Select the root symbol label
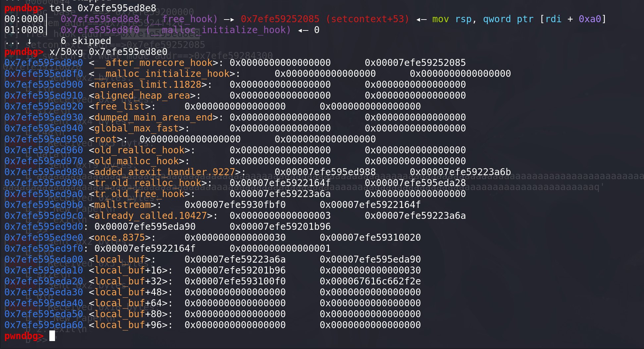 click(106, 139)
